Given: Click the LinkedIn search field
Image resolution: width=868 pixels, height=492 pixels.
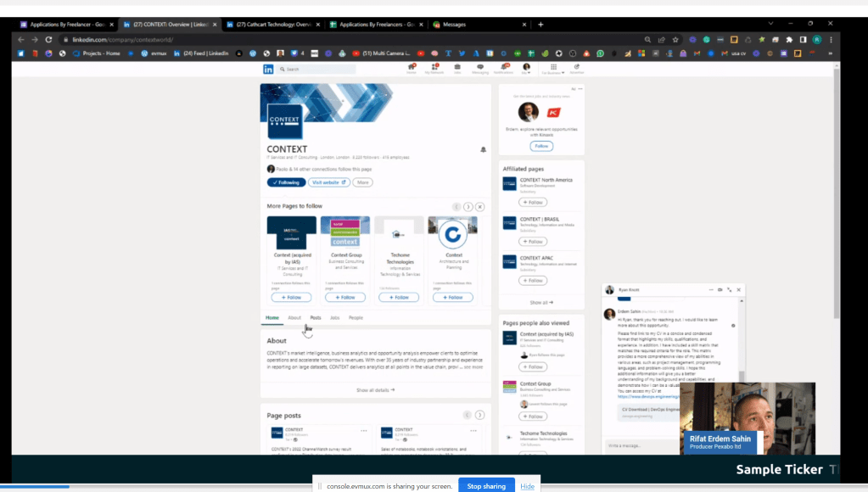Looking at the screenshot, I should [316, 70].
